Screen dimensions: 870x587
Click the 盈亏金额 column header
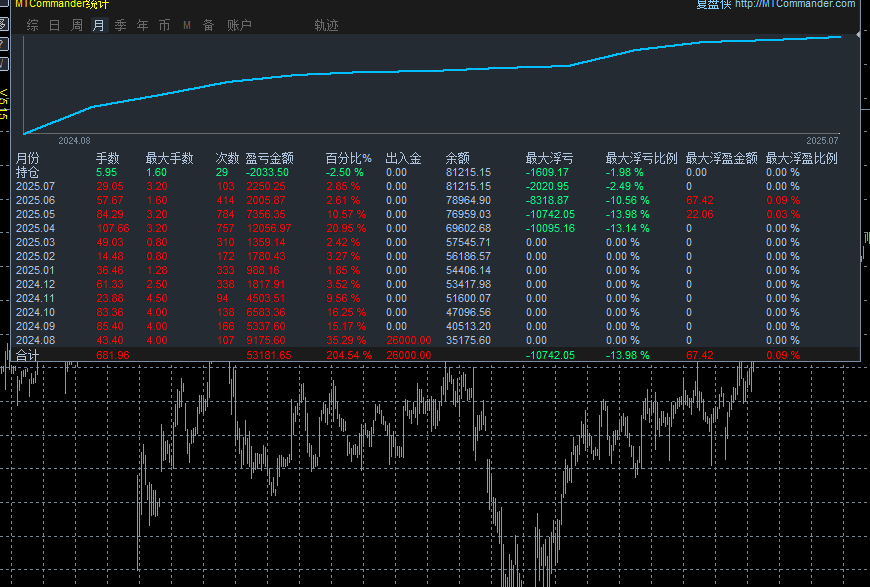tap(269, 158)
